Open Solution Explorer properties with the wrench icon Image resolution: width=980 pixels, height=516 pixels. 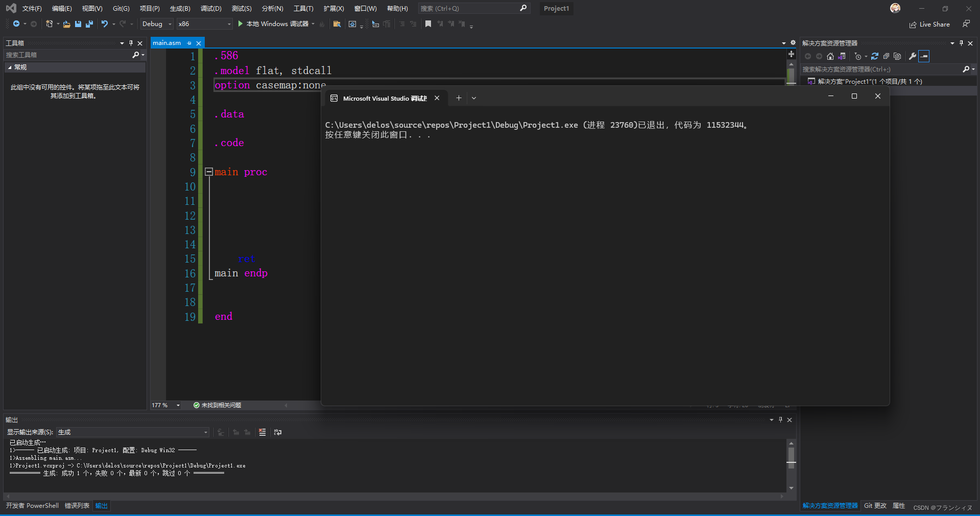point(912,56)
